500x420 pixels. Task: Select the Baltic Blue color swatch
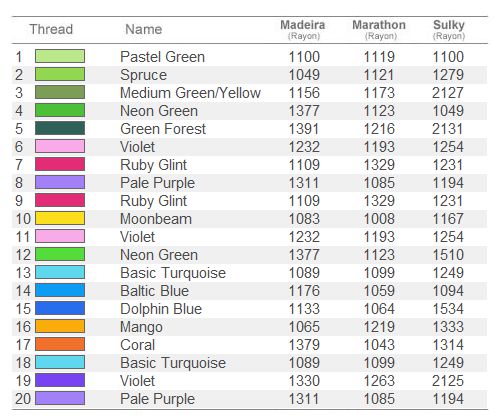click(60, 290)
